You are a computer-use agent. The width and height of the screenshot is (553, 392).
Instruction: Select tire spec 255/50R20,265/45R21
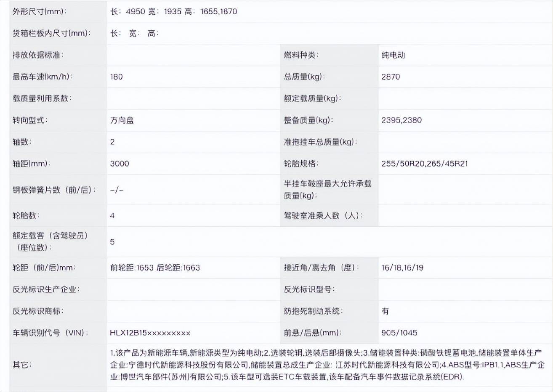point(424,164)
